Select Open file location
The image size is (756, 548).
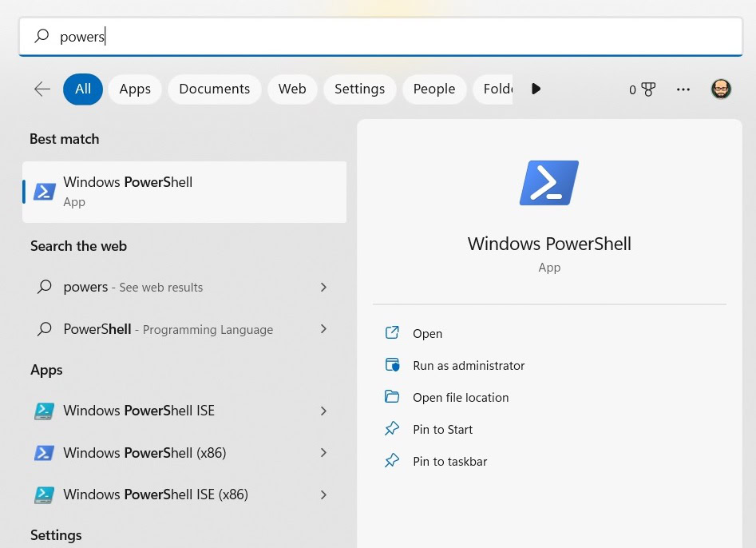pos(461,398)
